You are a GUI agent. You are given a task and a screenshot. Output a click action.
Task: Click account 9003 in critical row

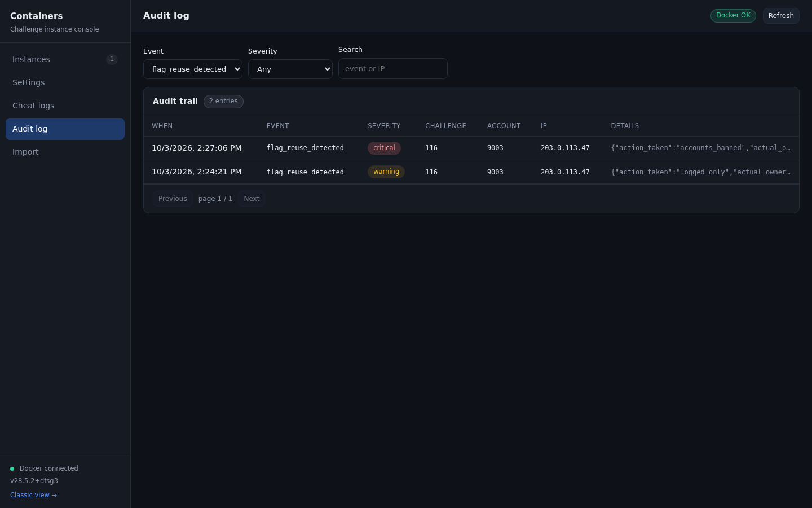[495, 148]
